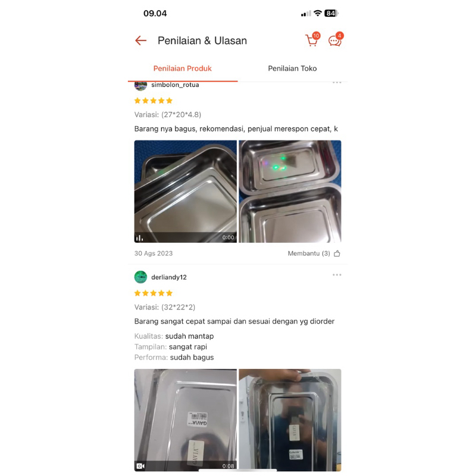Tap the audio bars icon on first video
Screen dimensions: 476x476
139,237
